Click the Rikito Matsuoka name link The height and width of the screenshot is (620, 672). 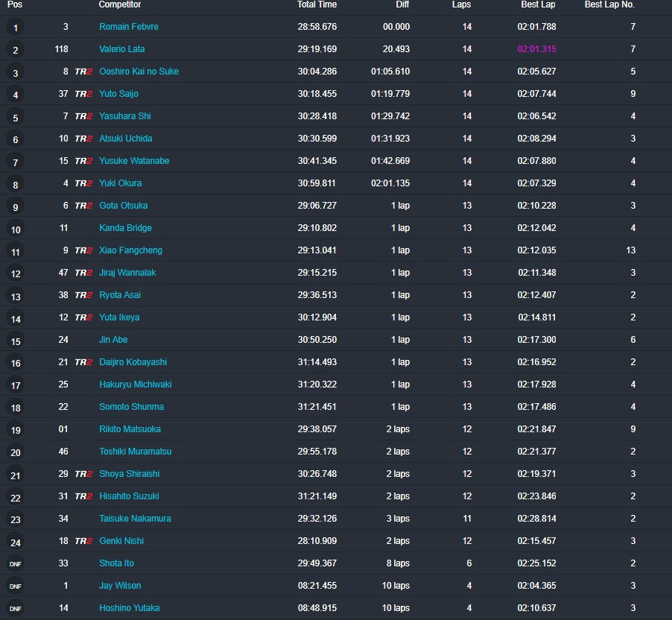tap(130, 429)
